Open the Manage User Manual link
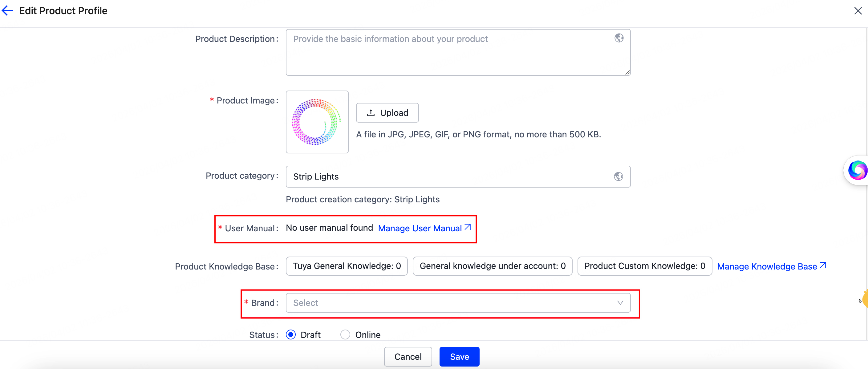Viewport: 868px width, 369px height. pyautogui.click(x=420, y=228)
